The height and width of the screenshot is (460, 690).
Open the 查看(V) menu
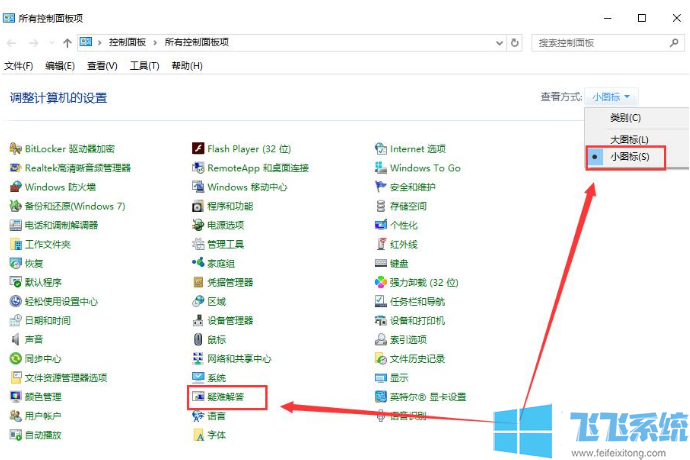click(x=102, y=66)
